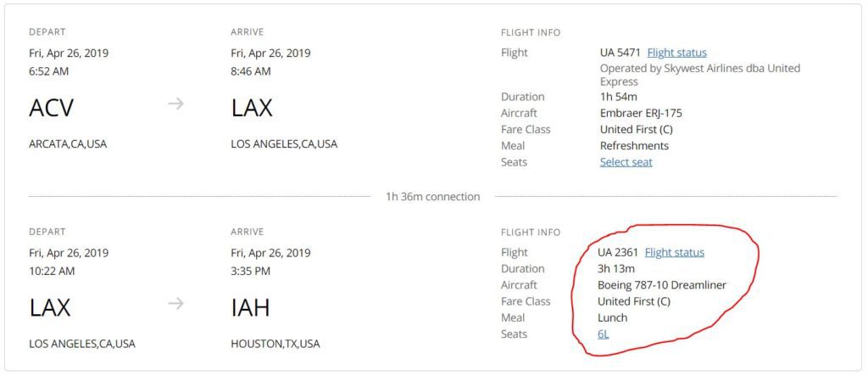Click the arrow between LAX and IAH
This screenshot has width=868, height=376.
175,304
